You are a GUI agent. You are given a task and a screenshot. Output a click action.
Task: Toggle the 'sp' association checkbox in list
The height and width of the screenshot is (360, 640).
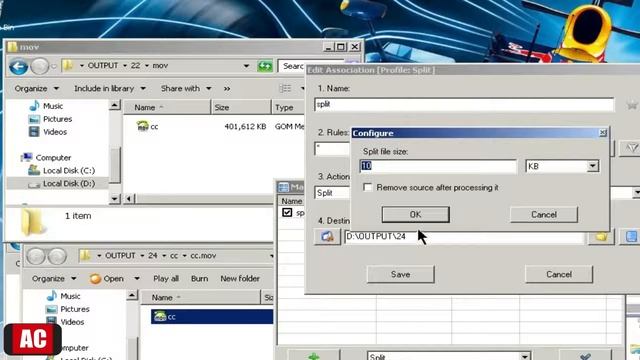tap(287, 212)
